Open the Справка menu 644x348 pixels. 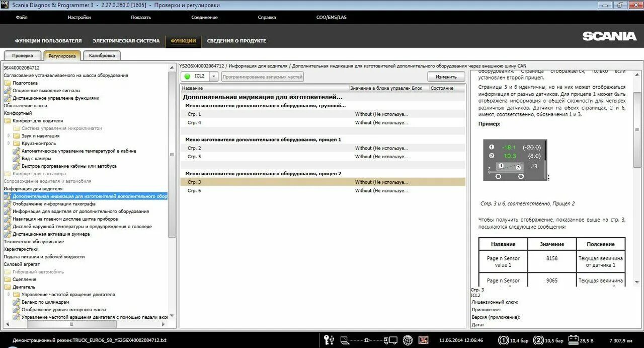[267, 17]
